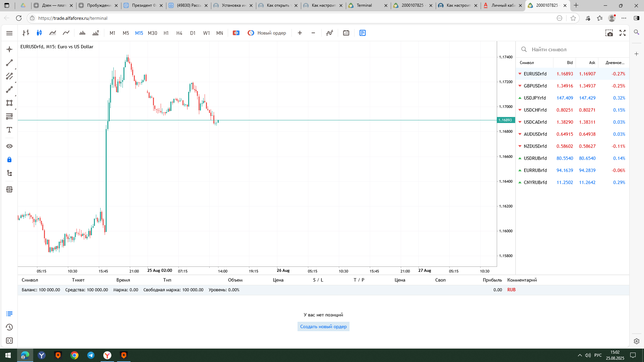Toggle fullscreen chart mode
Screen dimensions: 644x362
pos(623,33)
